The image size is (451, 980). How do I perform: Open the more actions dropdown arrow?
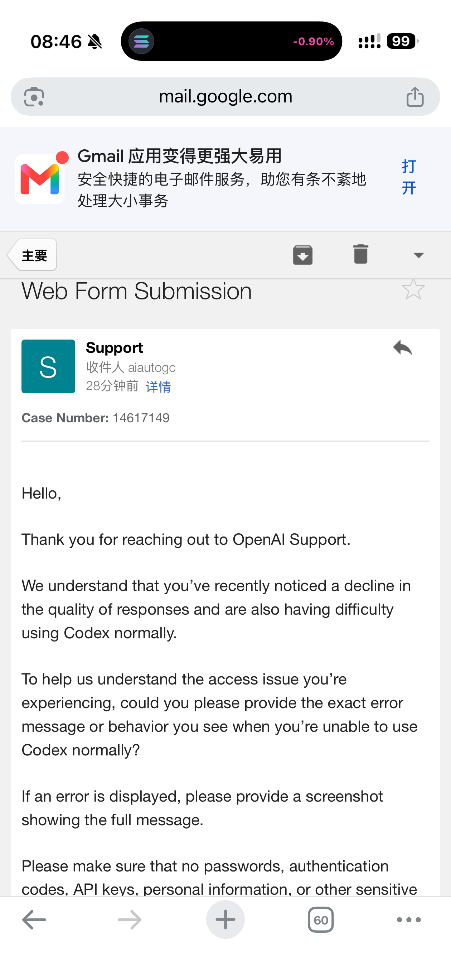[x=419, y=255]
